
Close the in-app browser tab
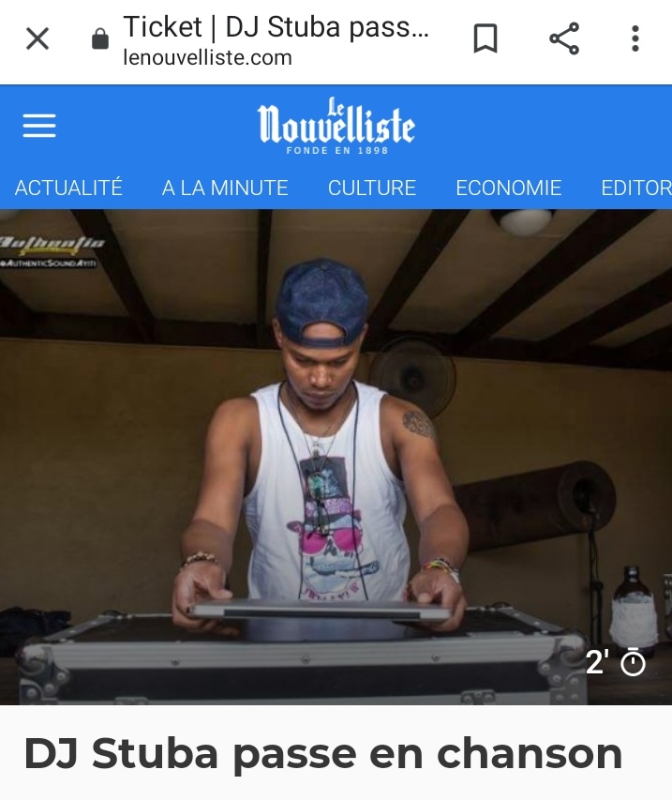(37, 38)
